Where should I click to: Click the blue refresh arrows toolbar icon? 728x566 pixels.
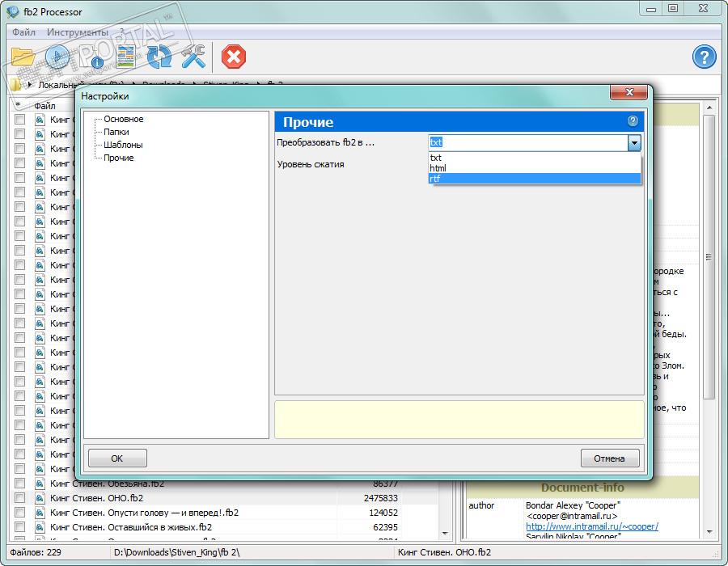coord(159,57)
